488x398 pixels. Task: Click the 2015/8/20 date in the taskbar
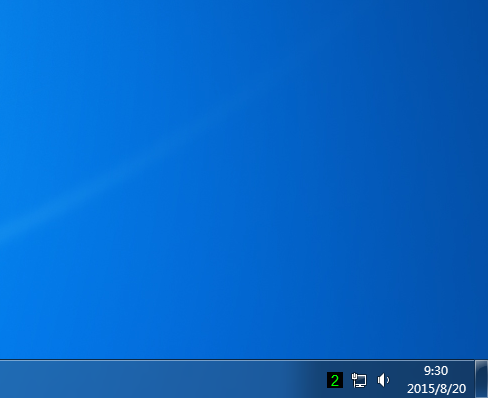[436, 389]
